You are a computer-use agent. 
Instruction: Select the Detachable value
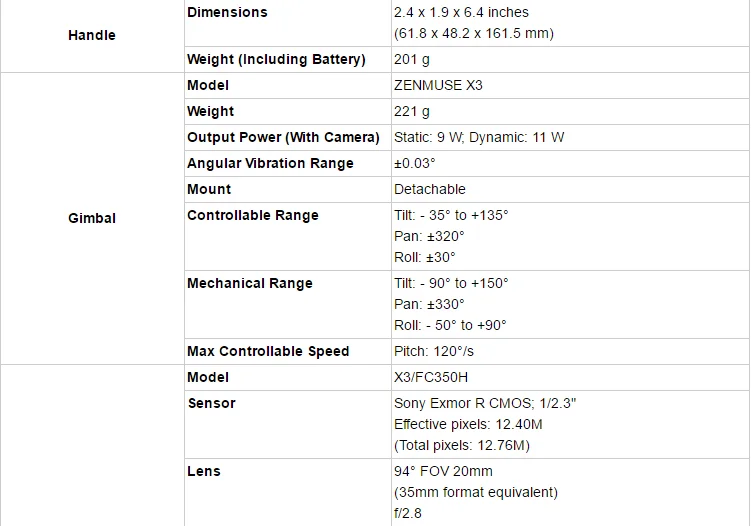point(430,190)
